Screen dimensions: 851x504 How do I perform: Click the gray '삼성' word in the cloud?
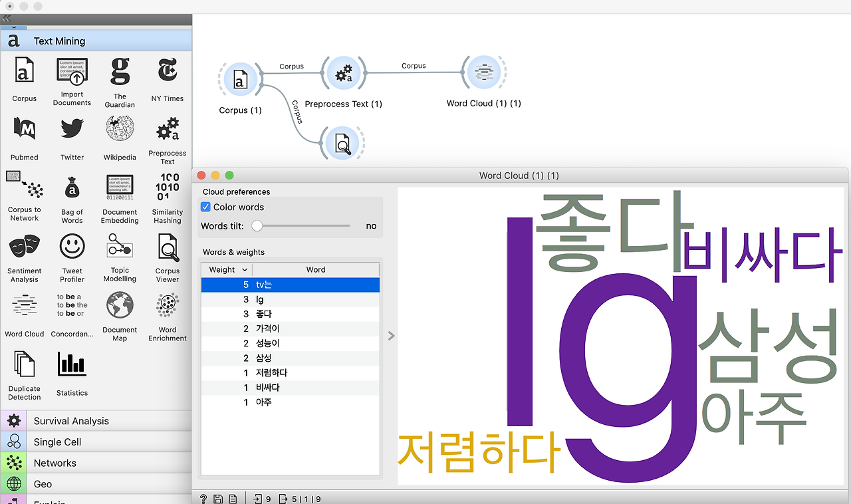tap(768, 346)
